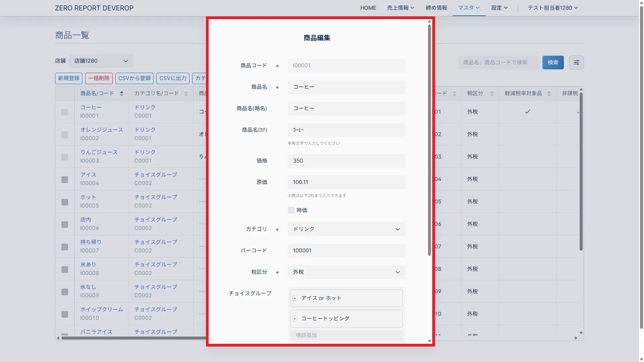The image size is (644, 362).
Task: Sort by カテゴリ名/コード column arrows
Action: [x=186, y=94]
